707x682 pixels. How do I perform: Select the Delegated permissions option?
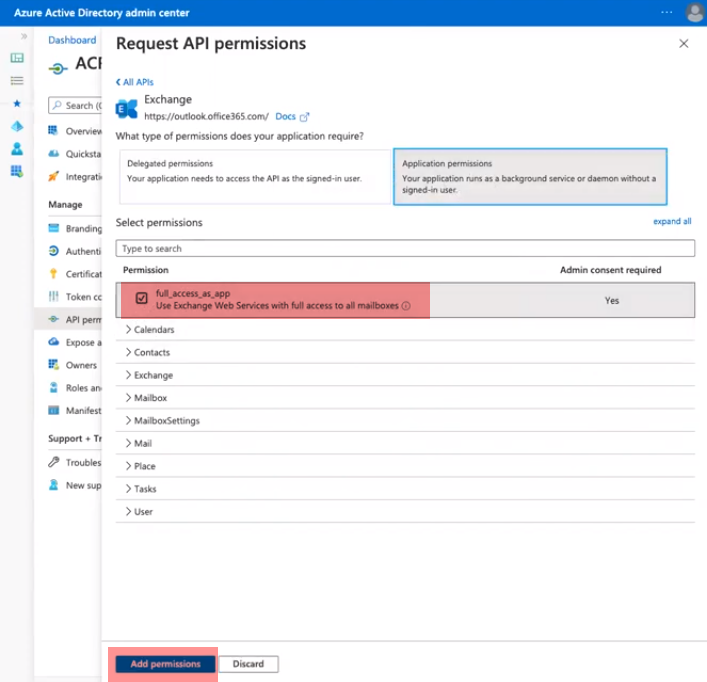click(253, 176)
